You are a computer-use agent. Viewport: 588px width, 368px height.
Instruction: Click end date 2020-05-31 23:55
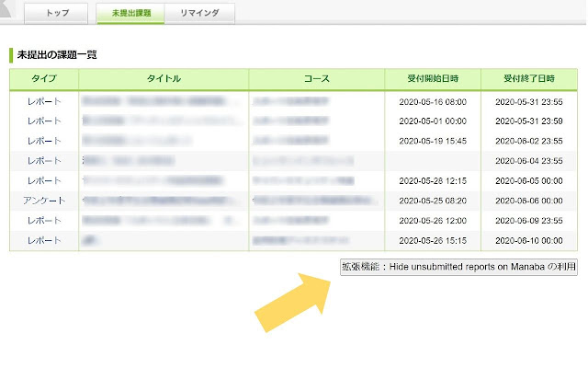(x=529, y=102)
